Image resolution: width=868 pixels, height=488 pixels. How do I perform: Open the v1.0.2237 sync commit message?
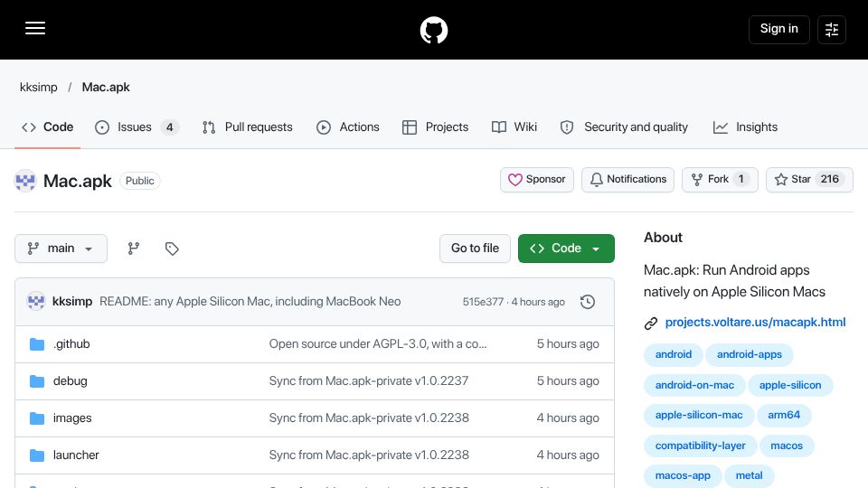(x=369, y=381)
